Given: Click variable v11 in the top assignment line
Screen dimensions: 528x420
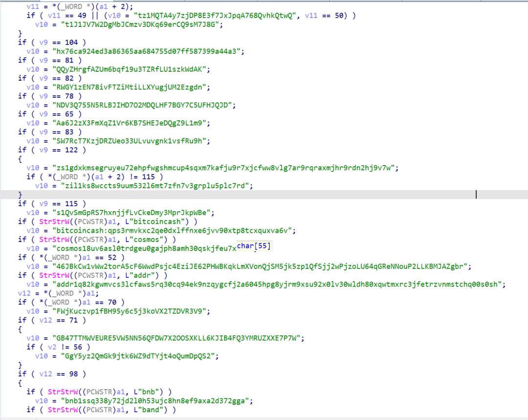Looking at the screenshot, I should coord(33,6).
